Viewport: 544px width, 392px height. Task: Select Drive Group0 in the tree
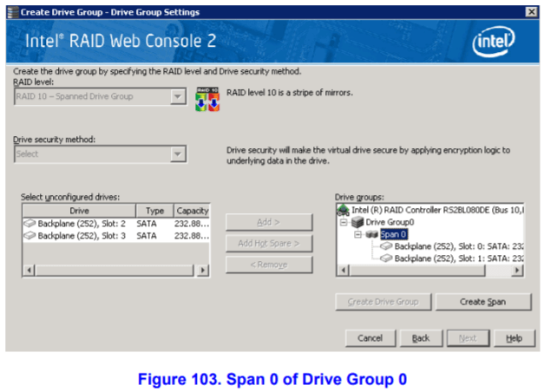point(390,222)
